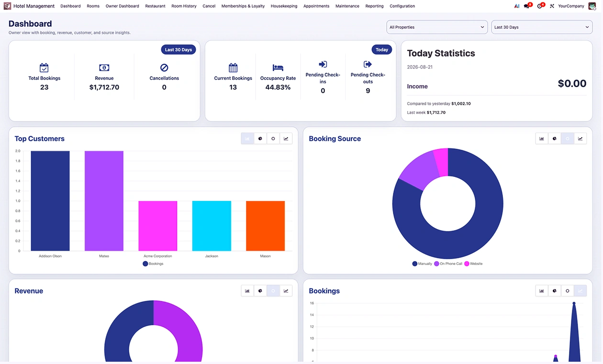Click the Mateo bar in Top Customers
This screenshot has height=364, width=603.
[104, 201]
